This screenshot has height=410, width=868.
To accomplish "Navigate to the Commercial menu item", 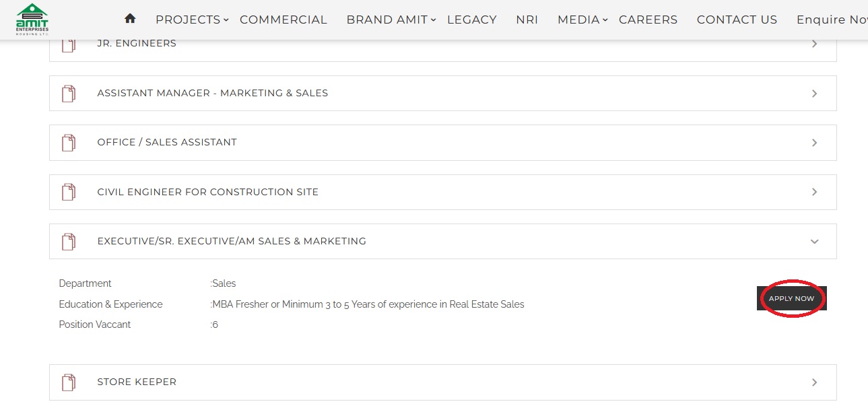I will [283, 20].
